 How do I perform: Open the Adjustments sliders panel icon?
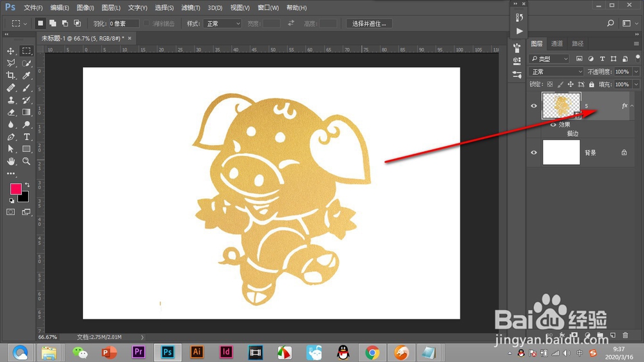point(517,74)
